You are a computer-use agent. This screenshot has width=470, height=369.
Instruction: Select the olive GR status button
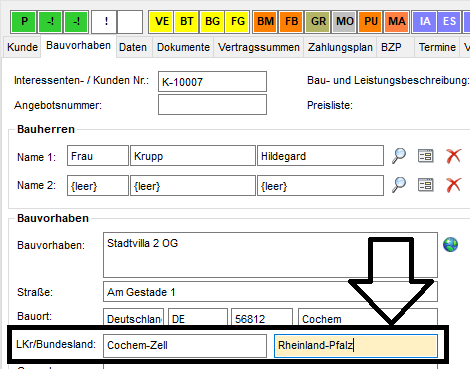click(318, 22)
